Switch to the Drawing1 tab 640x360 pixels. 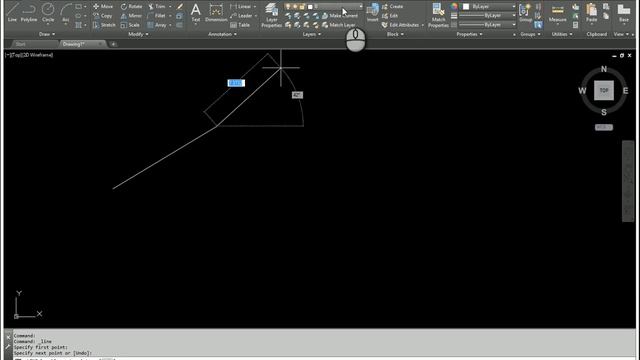point(82,44)
